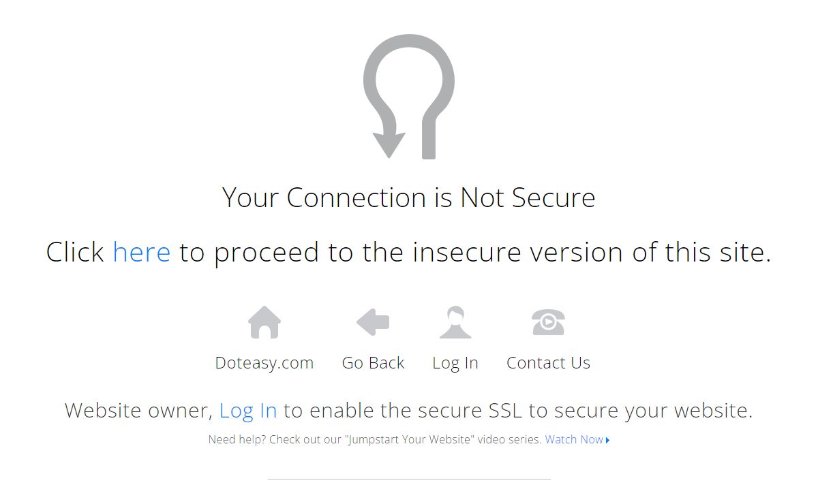Viewport: 818px width, 504px height.
Task: Follow the blue "here" link to insecure site
Action: [142, 252]
